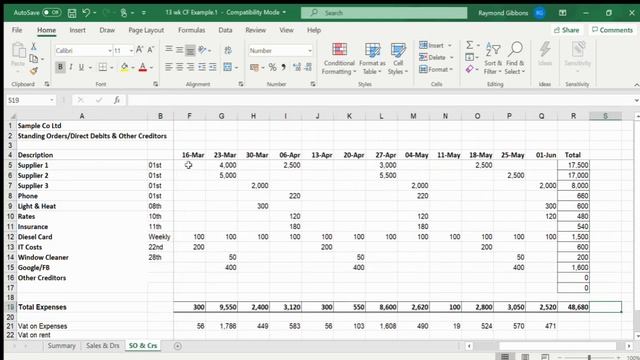Click the Delete cells button
This screenshot has width=640, height=360.
(436, 58)
